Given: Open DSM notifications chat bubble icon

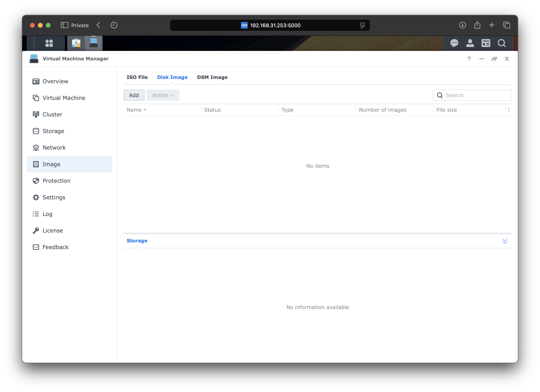Looking at the screenshot, I should click(x=454, y=43).
